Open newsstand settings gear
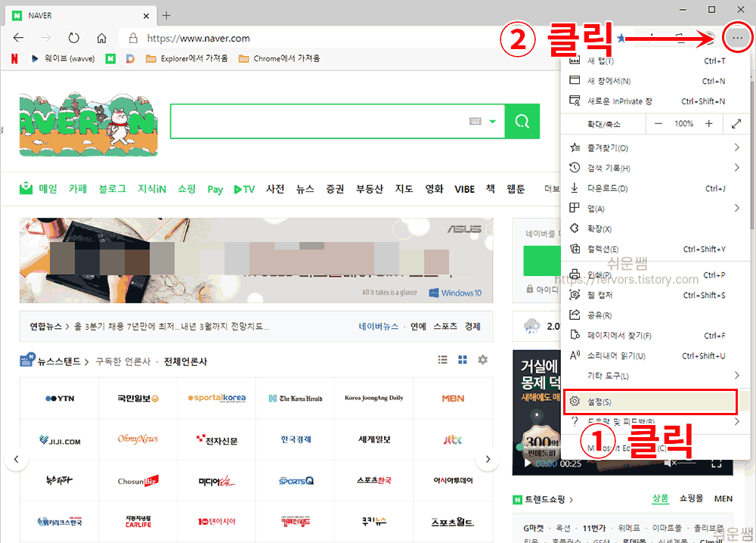 tap(482, 360)
